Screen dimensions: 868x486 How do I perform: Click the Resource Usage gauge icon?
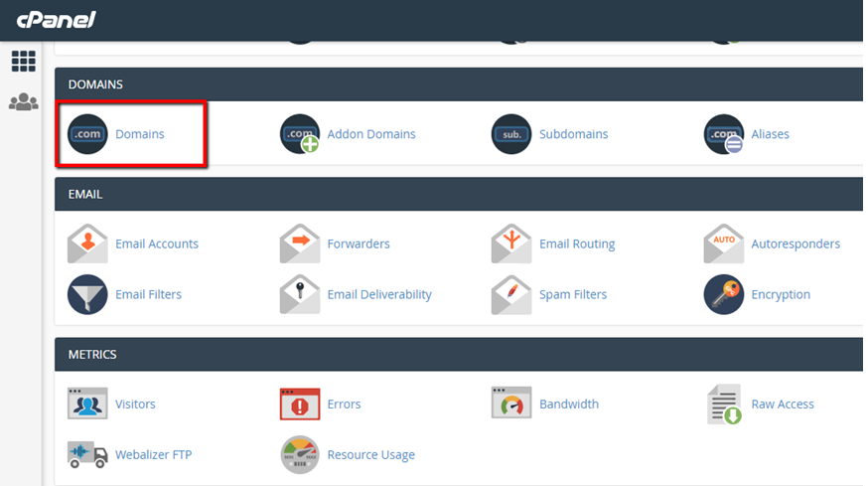click(300, 454)
